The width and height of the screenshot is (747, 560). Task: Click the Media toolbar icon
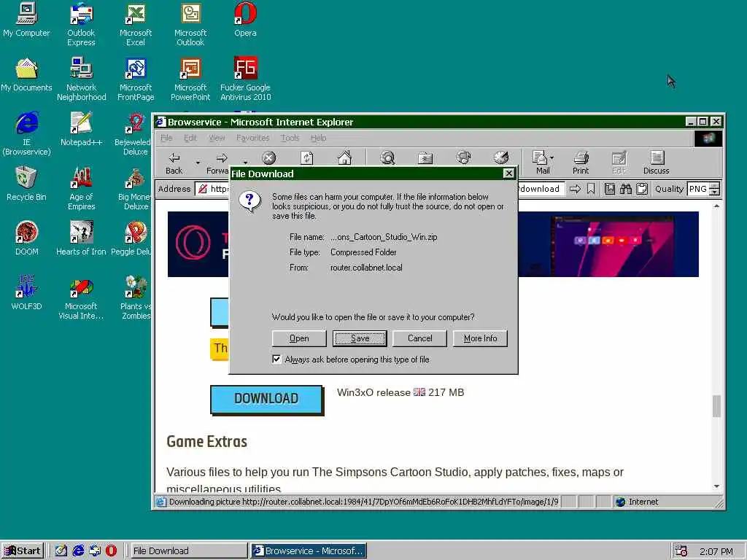463,157
